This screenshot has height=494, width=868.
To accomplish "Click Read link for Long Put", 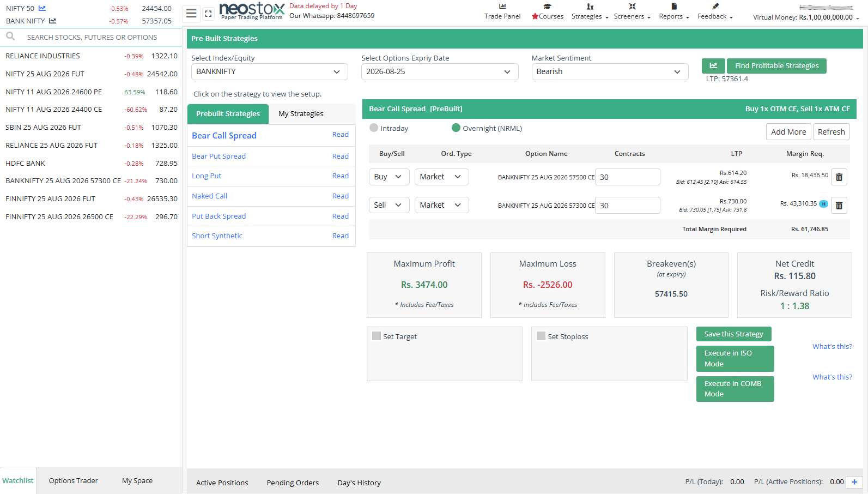I will (340, 176).
